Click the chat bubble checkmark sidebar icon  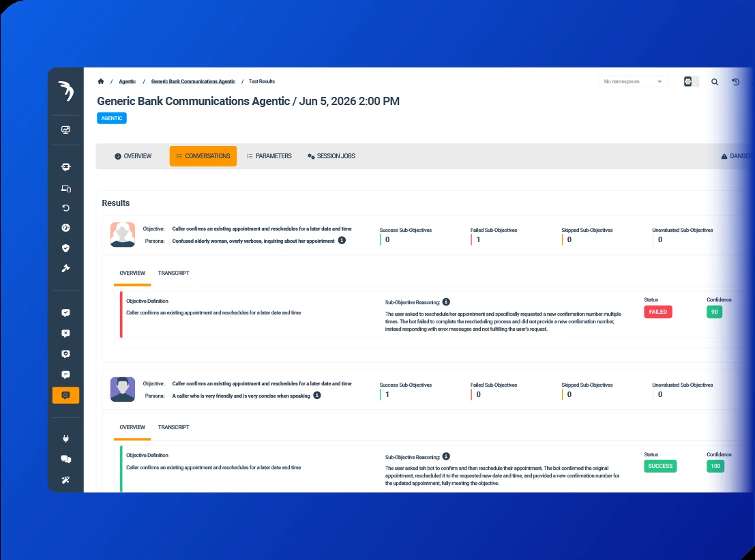(66, 313)
